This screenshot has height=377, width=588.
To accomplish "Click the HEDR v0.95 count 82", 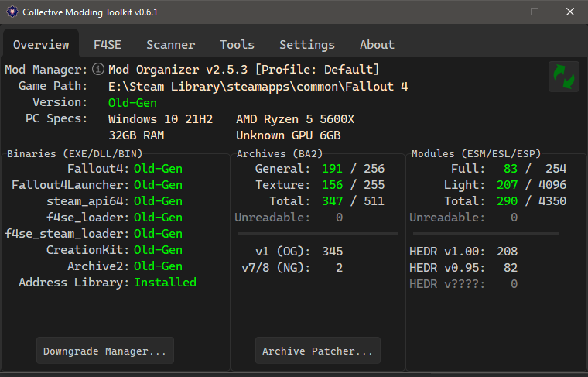I will pos(511,268).
